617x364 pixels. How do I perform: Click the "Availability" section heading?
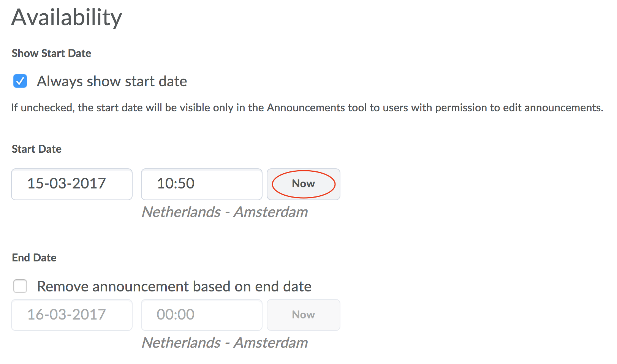point(66,17)
